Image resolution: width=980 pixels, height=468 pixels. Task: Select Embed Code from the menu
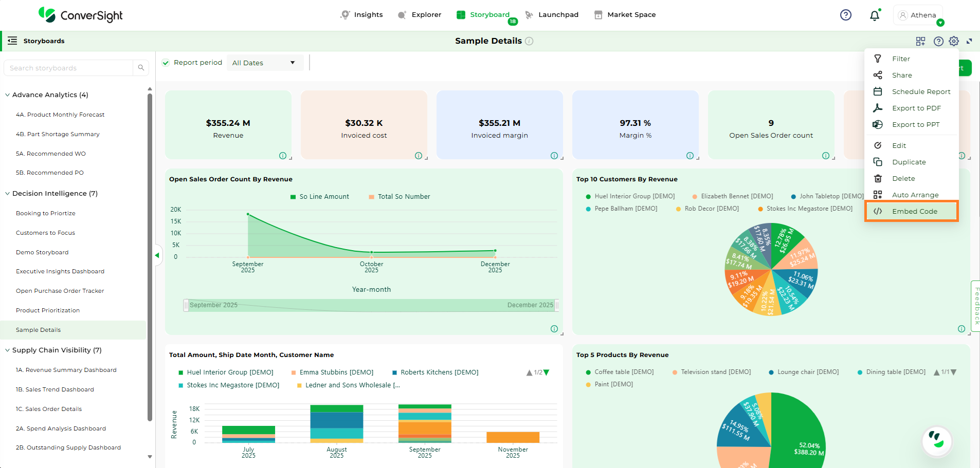914,211
